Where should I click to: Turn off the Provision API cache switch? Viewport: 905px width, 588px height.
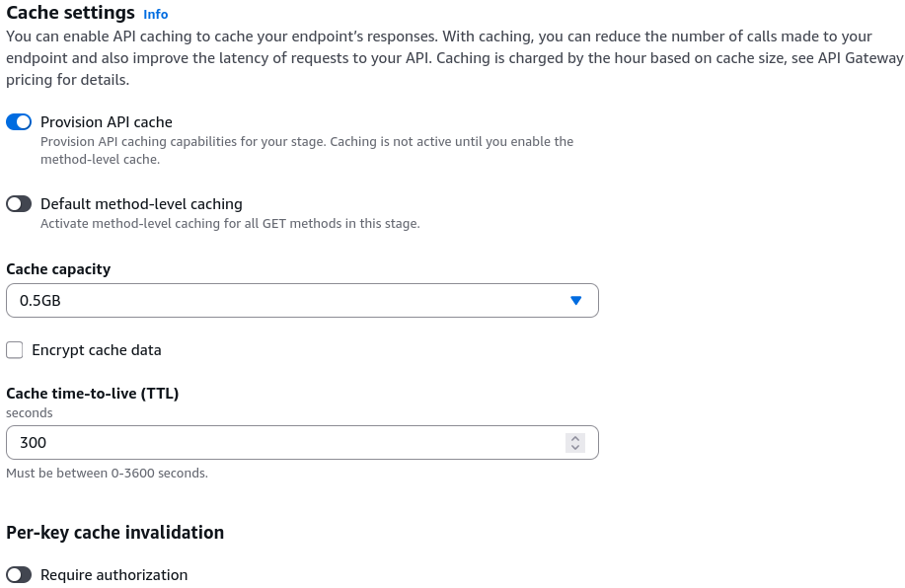[19, 121]
